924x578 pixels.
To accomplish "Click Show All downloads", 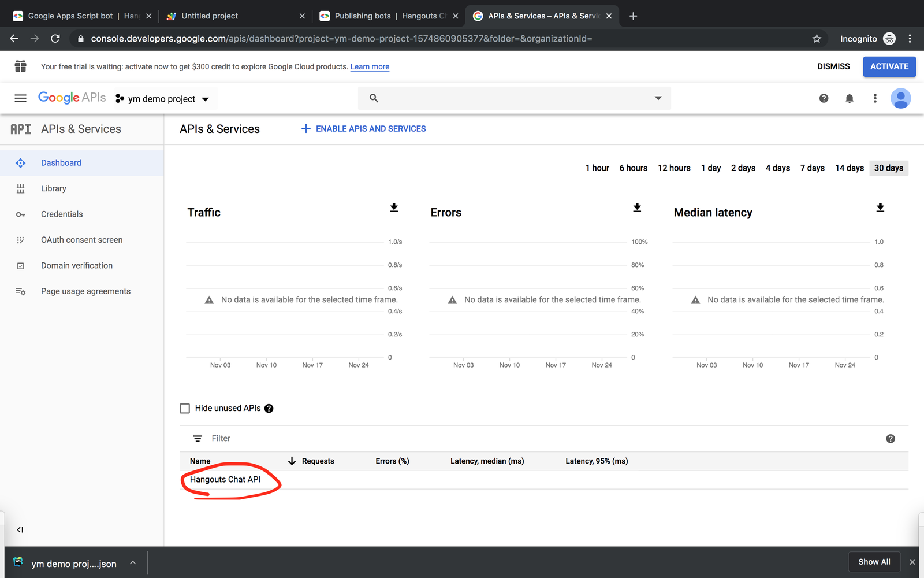I will pyautogui.click(x=874, y=562).
